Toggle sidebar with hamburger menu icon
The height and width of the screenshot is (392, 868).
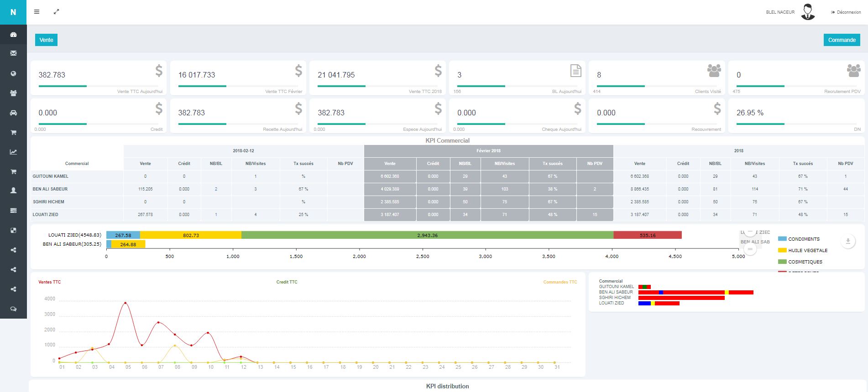tap(37, 12)
